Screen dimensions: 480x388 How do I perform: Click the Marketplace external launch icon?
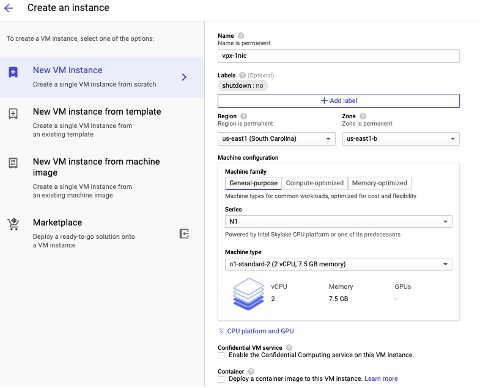(184, 234)
